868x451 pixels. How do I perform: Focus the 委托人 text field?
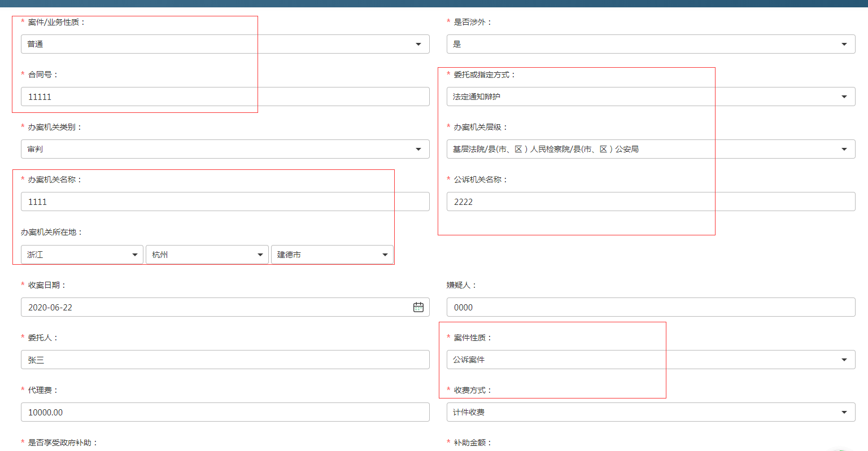coord(225,360)
